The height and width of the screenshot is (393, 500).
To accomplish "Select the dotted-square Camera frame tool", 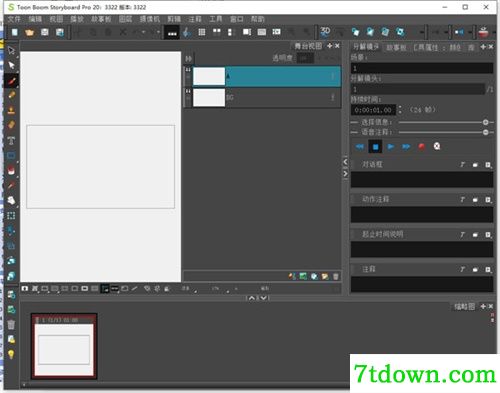I will [11, 216].
